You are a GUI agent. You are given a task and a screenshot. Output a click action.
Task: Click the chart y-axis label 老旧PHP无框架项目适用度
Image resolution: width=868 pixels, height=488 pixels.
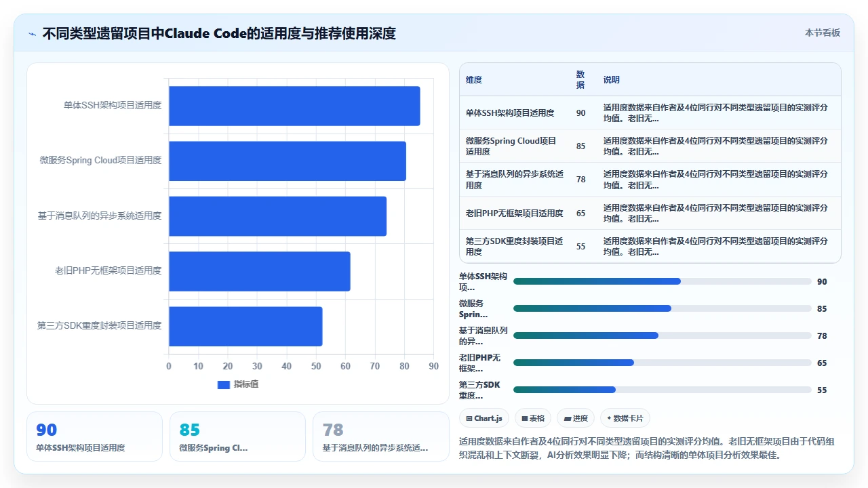point(108,271)
